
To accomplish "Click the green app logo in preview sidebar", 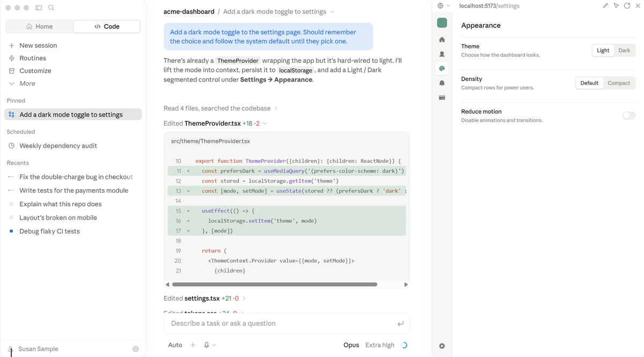I will (442, 23).
